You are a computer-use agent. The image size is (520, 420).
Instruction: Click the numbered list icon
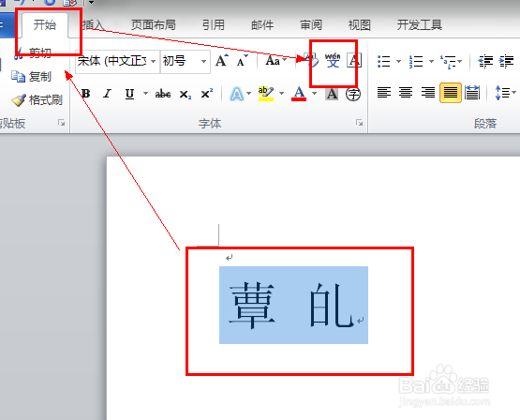(x=416, y=61)
